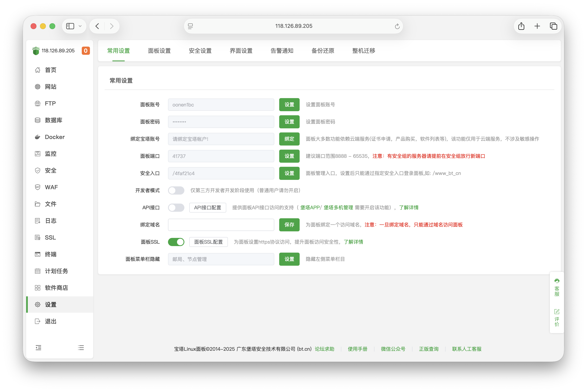Enable the API接口 toggle
587x392 pixels.
pos(176,207)
